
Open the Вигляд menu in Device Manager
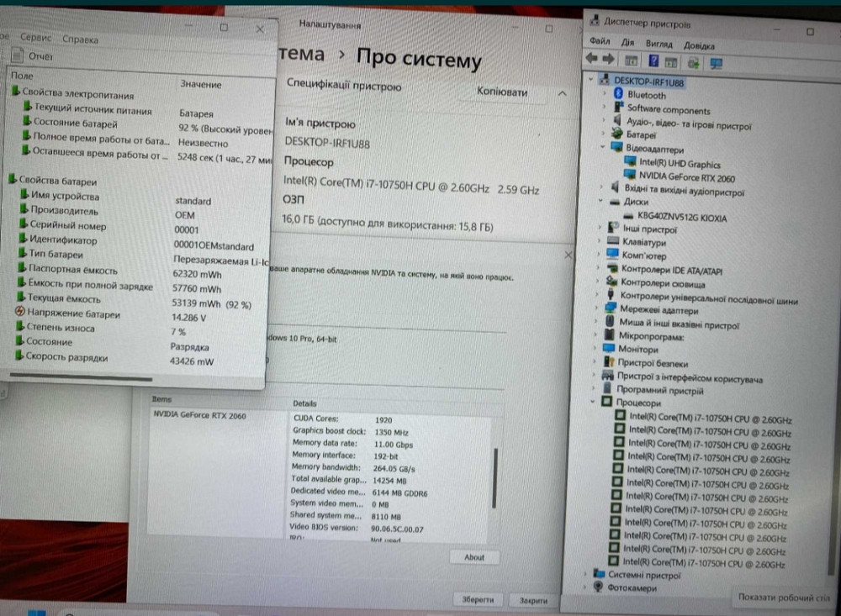(x=659, y=42)
